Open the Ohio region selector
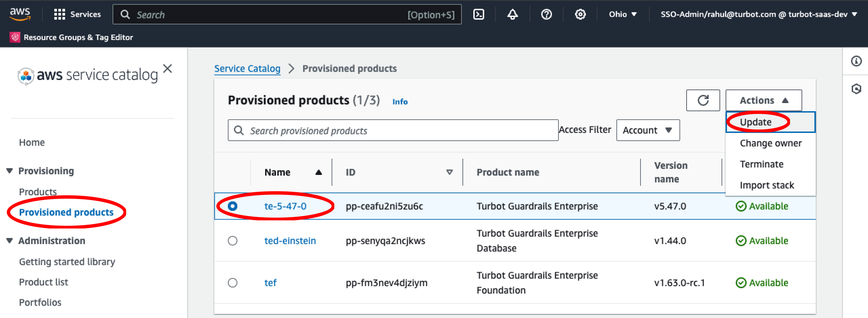Viewport: 868px width, 318px height. click(623, 14)
